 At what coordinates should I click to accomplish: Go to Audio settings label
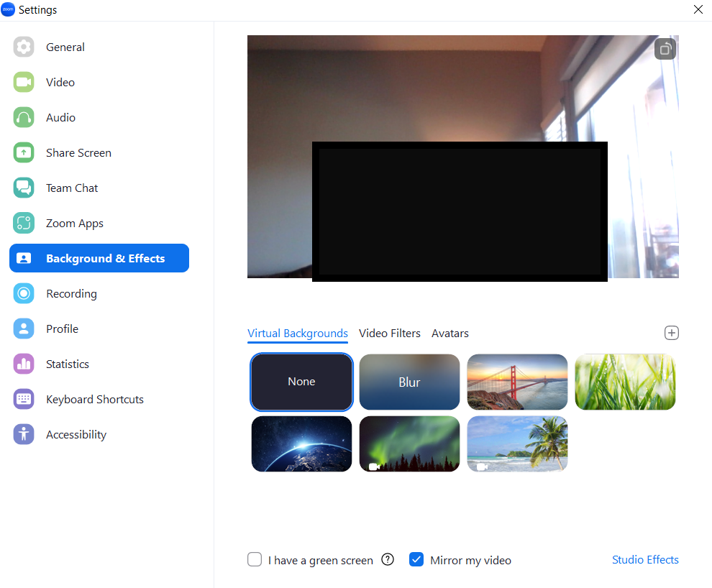61,117
